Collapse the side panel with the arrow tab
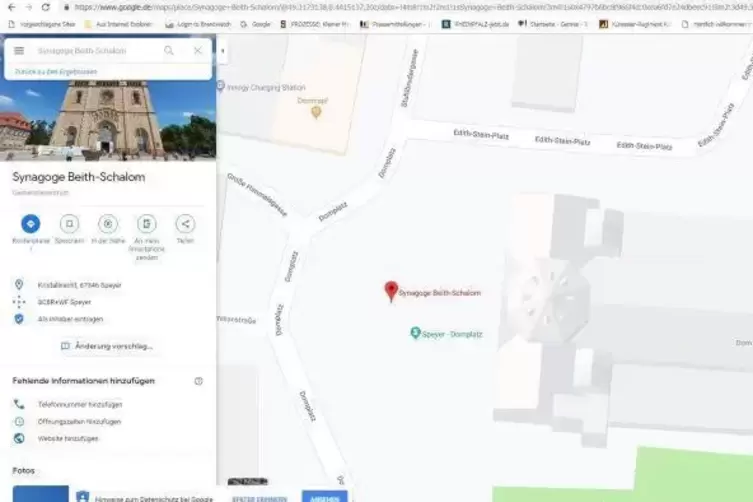The image size is (753, 502). pyautogui.click(x=222, y=51)
